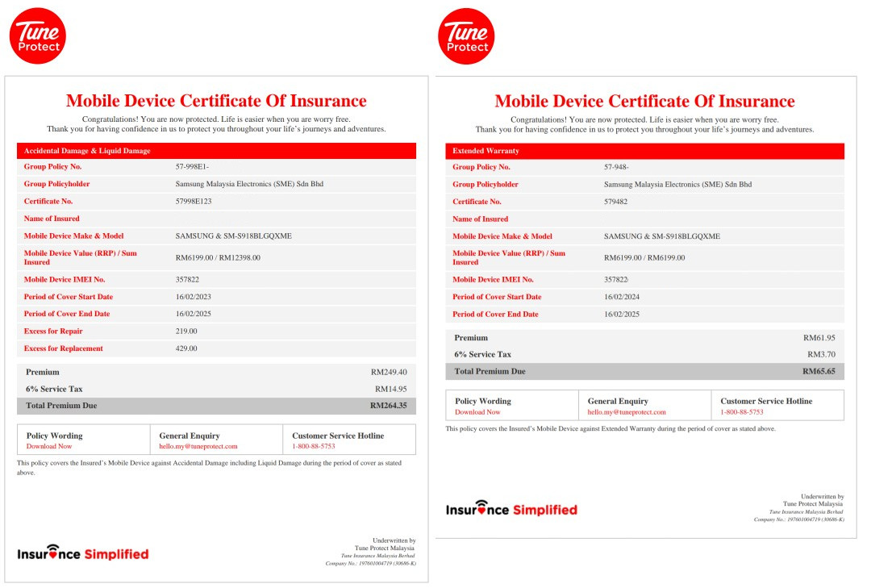Click service tax amount 'RM14.95'
The image size is (871, 588).
click(391, 389)
